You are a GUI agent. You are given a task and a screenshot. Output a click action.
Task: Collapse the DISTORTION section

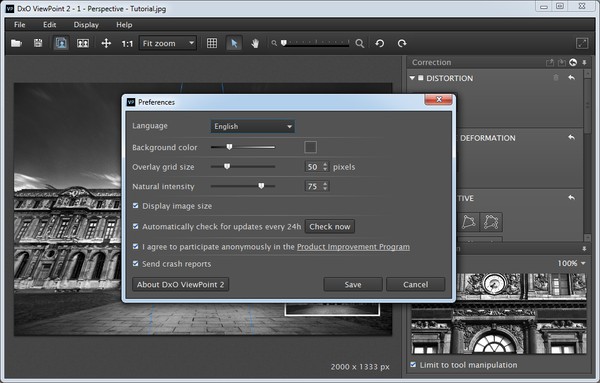click(412, 78)
